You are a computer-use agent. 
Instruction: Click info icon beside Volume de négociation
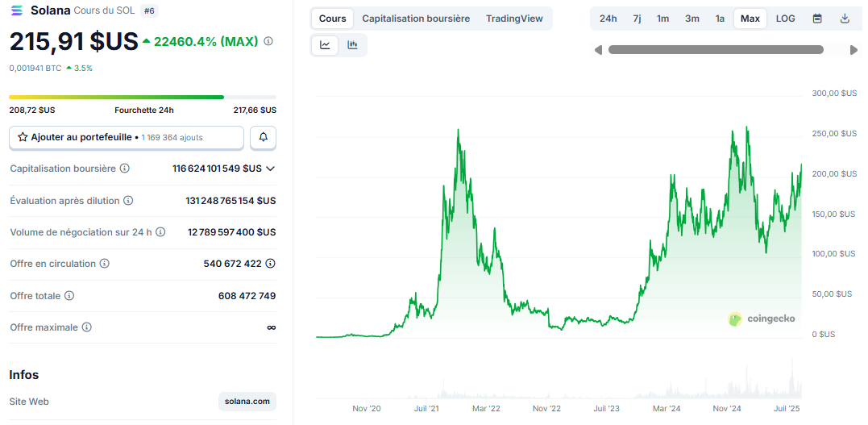(x=160, y=231)
